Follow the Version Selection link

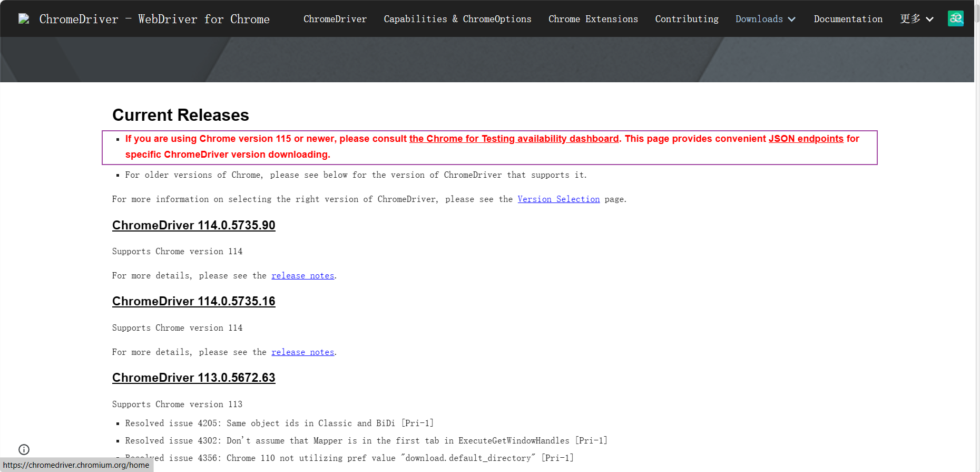558,199
